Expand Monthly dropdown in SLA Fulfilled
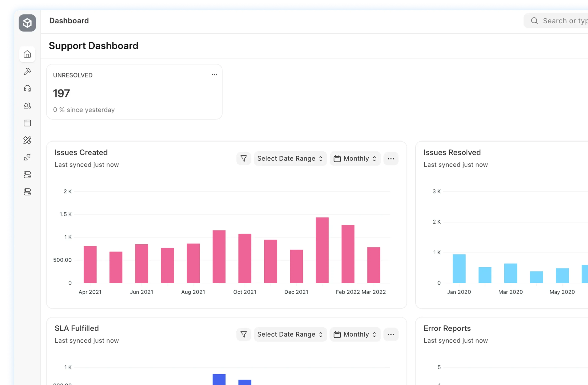 355,334
